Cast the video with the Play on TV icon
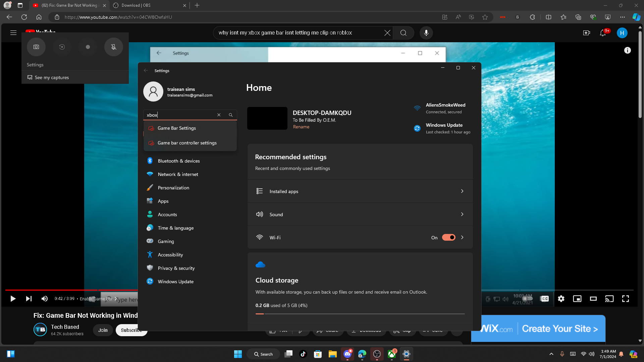Viewport: 644px width, 362px height. point(609,299)
